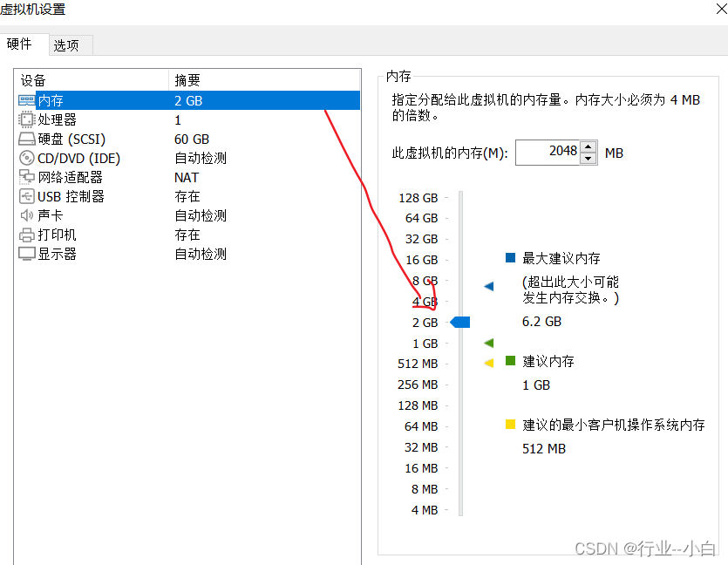Select the 硬盘 (SCSI) device row
Image resolution: width=728 pixels, height=565 pixels.
(188, 139)
